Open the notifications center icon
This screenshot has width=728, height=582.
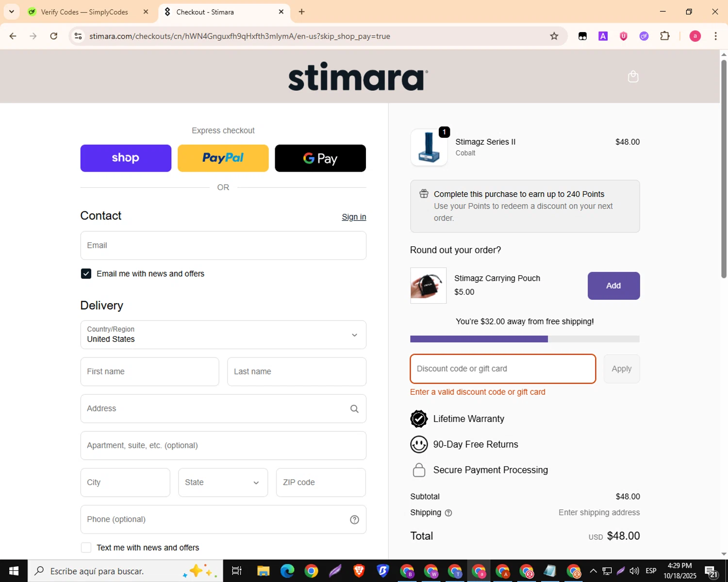click(x=711, y=571)
